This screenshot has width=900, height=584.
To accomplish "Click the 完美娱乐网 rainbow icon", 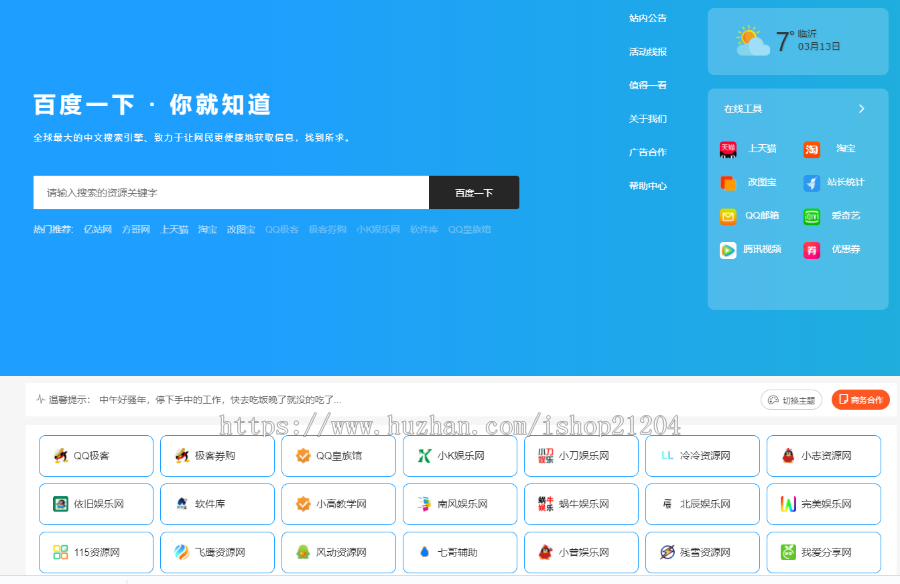I will (788, 504).
